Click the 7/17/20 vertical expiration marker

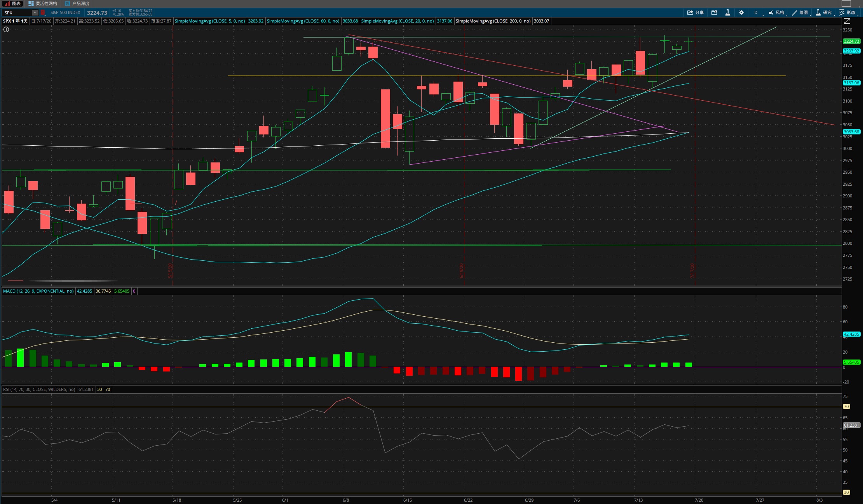click(x=692, y=270)
